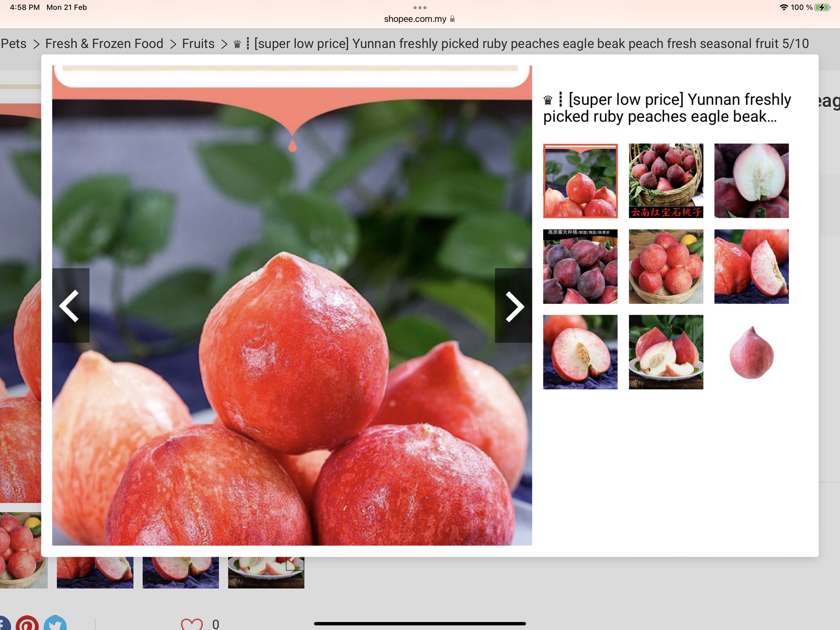Go back to the previous product photo
Screen dimensions: 840x630
pos(70,306)
